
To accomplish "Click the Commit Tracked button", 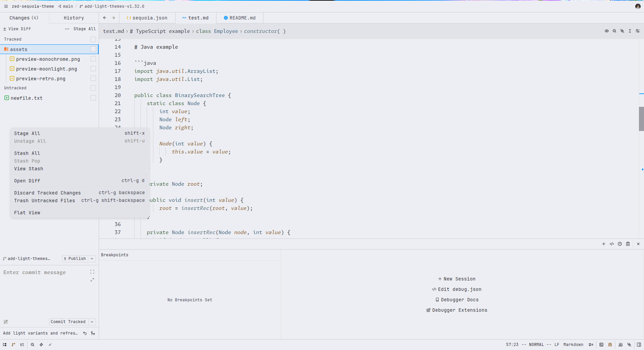I will pos(68,322).
